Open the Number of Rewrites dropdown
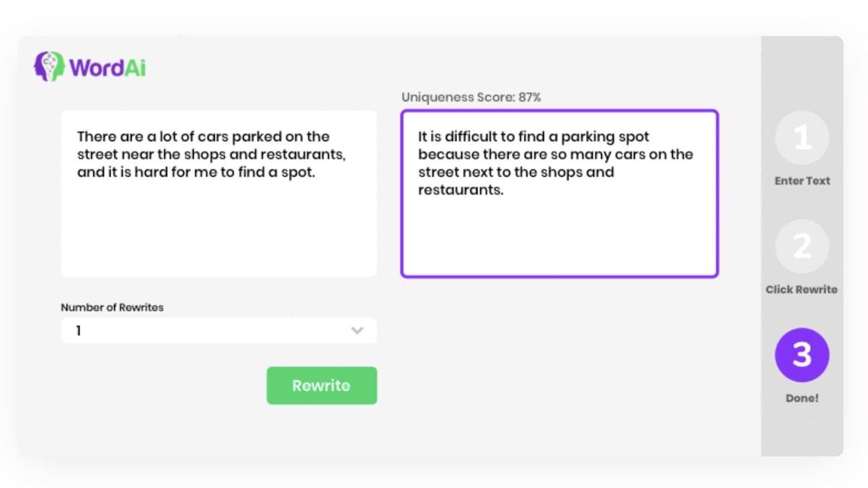Screen dimensions: 868x488 pyautogui.click(x=218, y=331)
